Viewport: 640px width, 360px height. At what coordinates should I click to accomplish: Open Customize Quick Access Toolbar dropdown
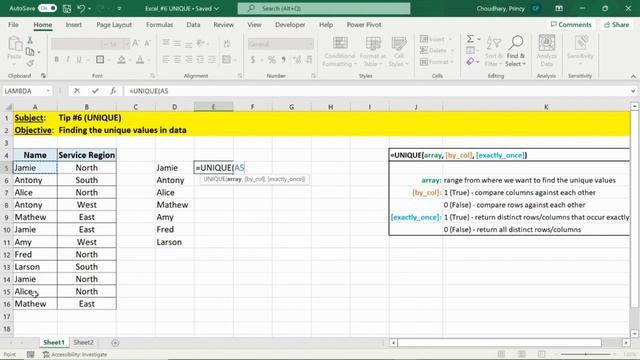(x=120, y=9)
